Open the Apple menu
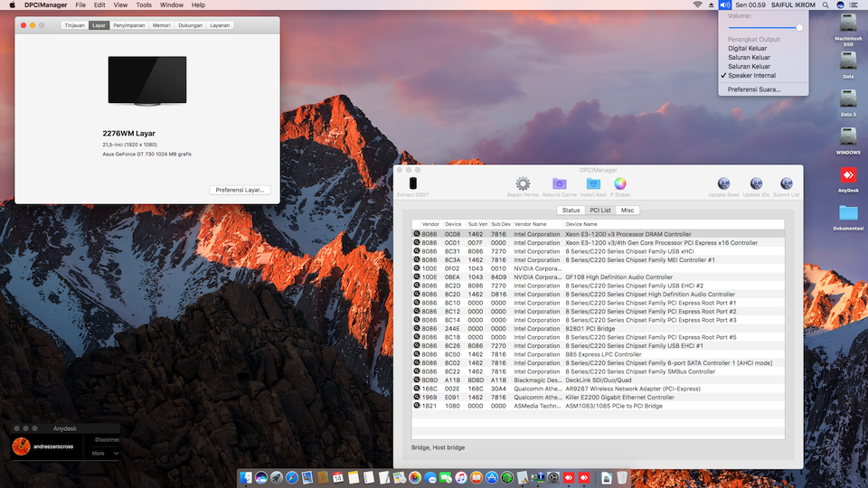868x488 pixels. [12, 5]
